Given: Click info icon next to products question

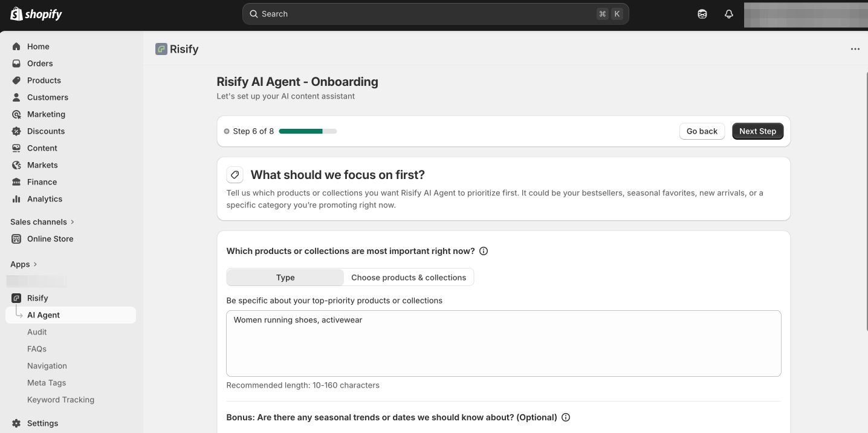Looking at the screenshot, I should tap(484, 251).
